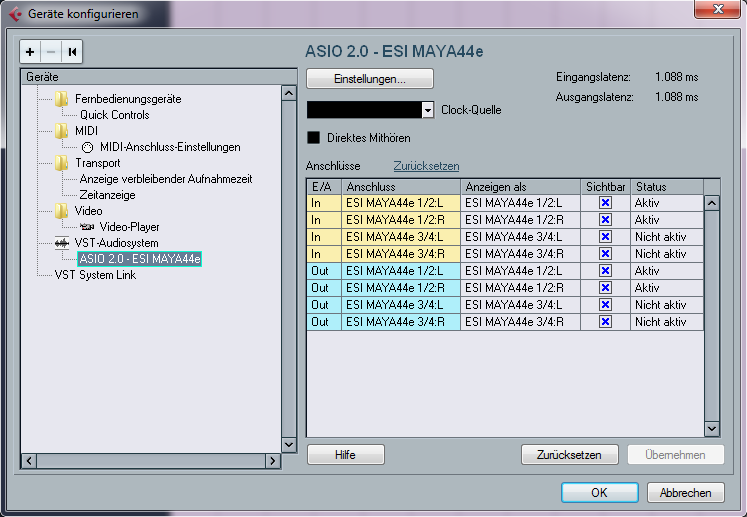Toggle Sichtbar checkbox for In 1/2:R
Screen dimensions: 747x517
tap(605, 220)
